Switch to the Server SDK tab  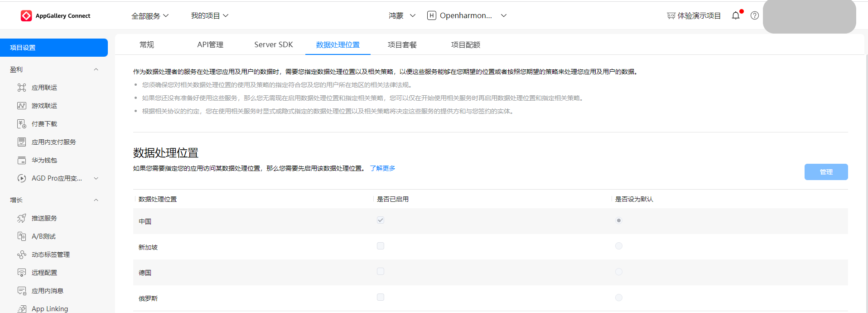pyautogui.click(x=274, y=44)
